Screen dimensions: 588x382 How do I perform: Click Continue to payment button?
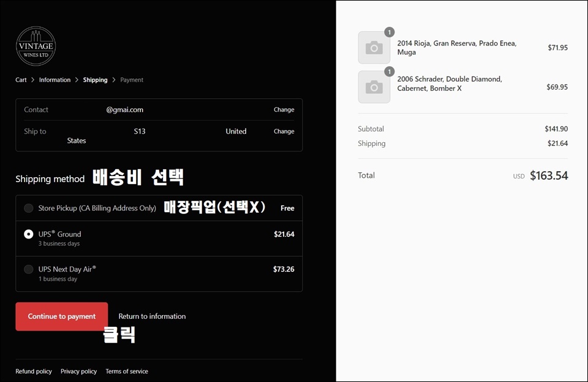[x=61, y=316]
